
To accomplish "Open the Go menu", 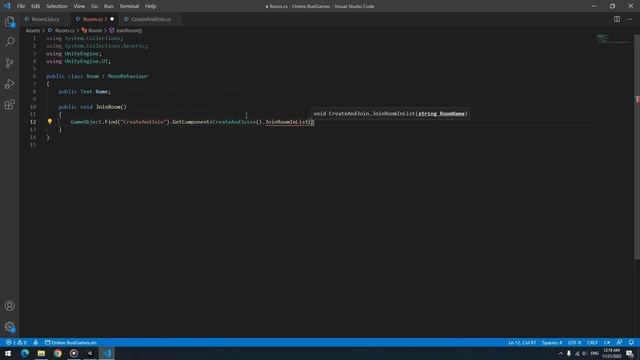I will pos(94,6).
